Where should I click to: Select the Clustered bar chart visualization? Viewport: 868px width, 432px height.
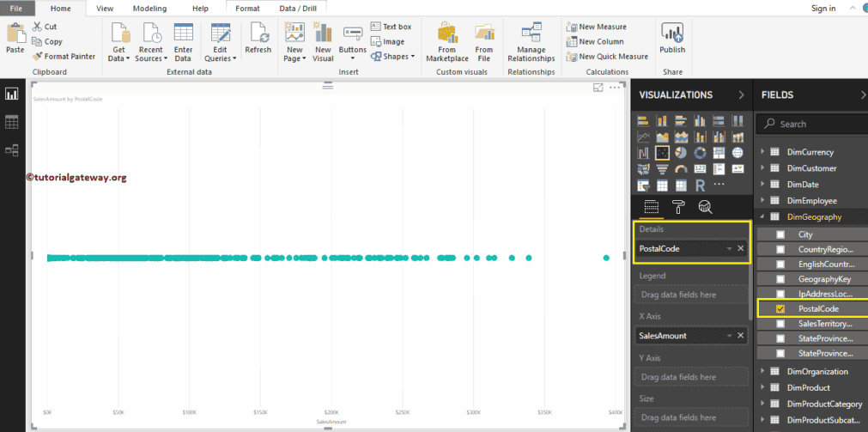click(x=681, y=121)
